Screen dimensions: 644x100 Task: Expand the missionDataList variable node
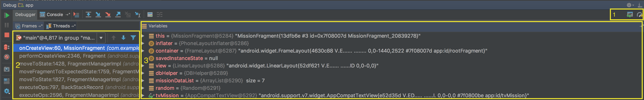click(x=143, y=81)
